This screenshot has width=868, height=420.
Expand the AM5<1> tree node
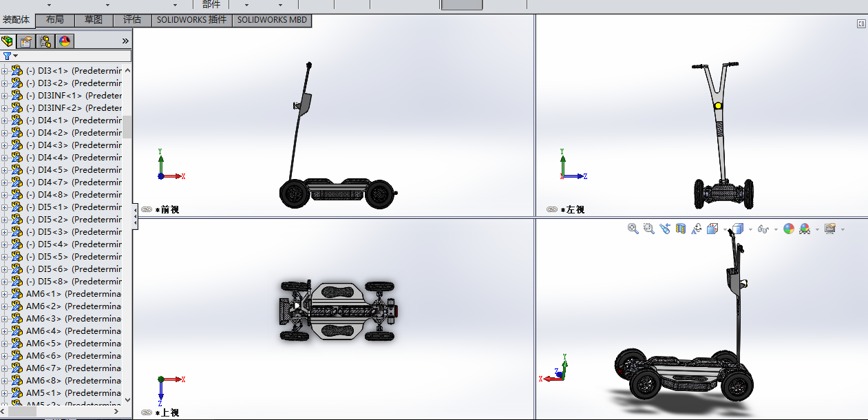tap(4, 392)
